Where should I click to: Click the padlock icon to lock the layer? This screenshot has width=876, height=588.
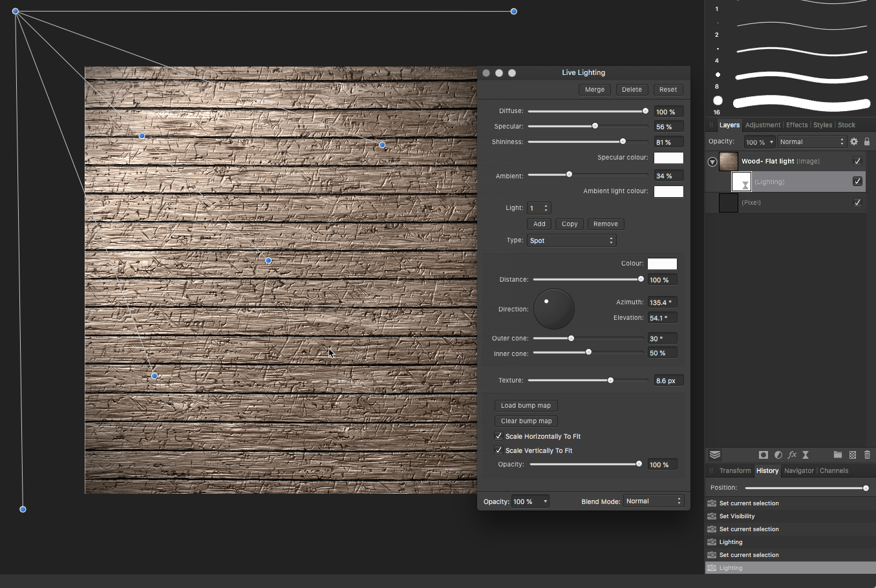(867, 141)
